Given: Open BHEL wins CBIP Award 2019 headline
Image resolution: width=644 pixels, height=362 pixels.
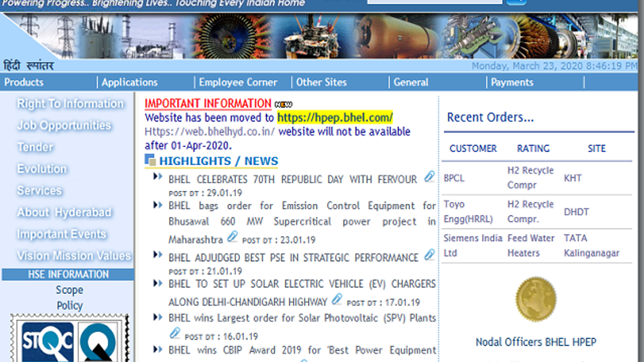Looking at the screenshot, I should coord(302,350).
